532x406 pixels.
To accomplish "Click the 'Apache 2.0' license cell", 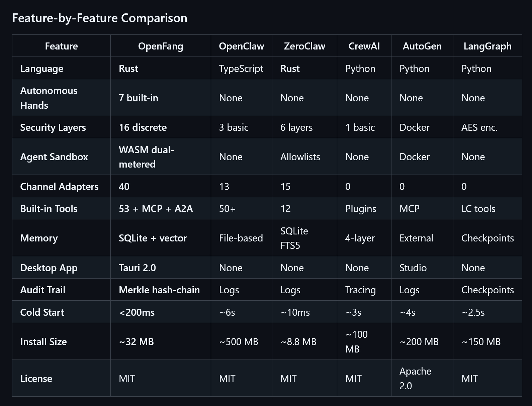I will pyautogui.click(x=415, y=379).
